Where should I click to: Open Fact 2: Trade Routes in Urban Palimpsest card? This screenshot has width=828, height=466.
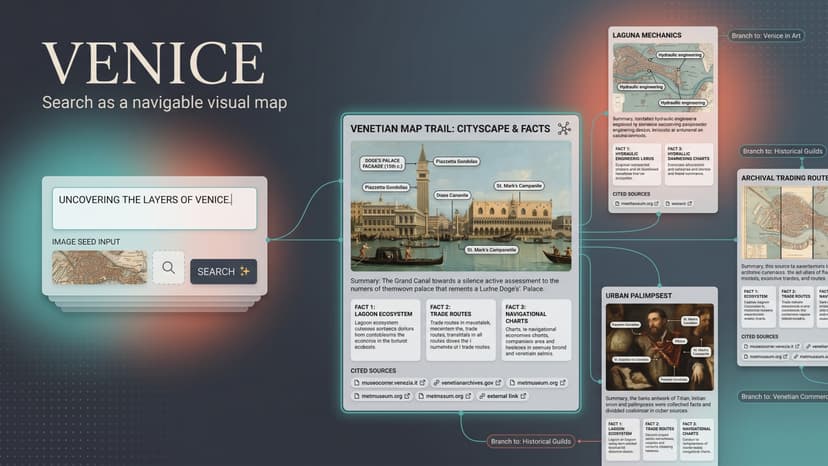(660, 438)
